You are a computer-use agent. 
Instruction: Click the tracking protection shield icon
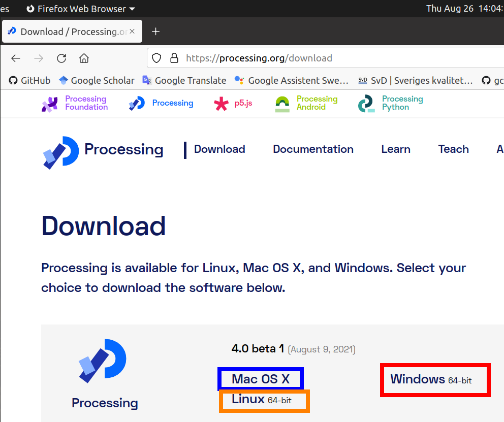(156, 58)
